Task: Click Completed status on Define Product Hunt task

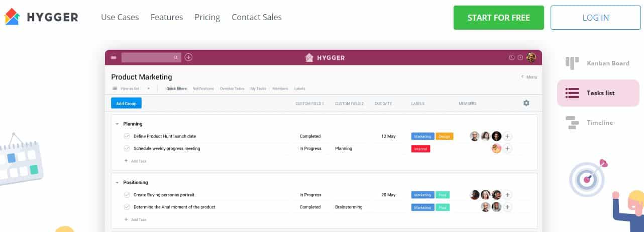Action: [x=310, y=136]
